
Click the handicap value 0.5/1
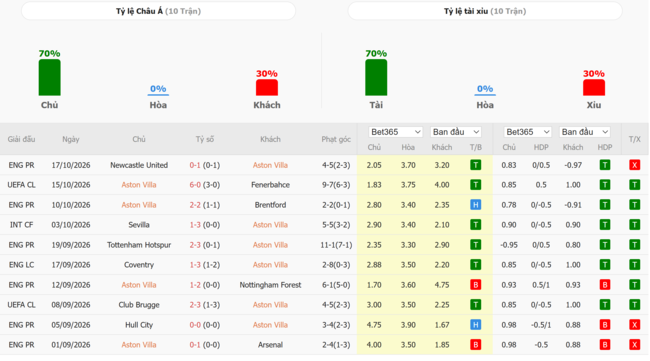point(541,285)
